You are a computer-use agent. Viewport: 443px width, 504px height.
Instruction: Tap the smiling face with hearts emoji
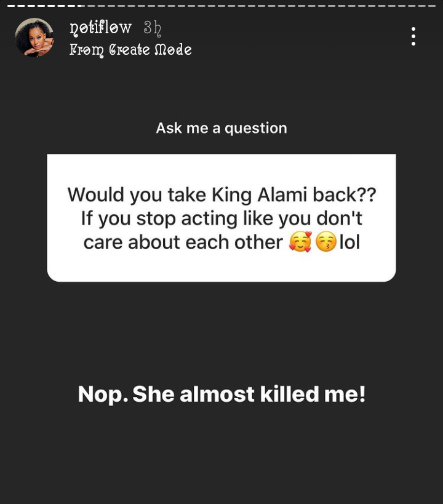300,242
